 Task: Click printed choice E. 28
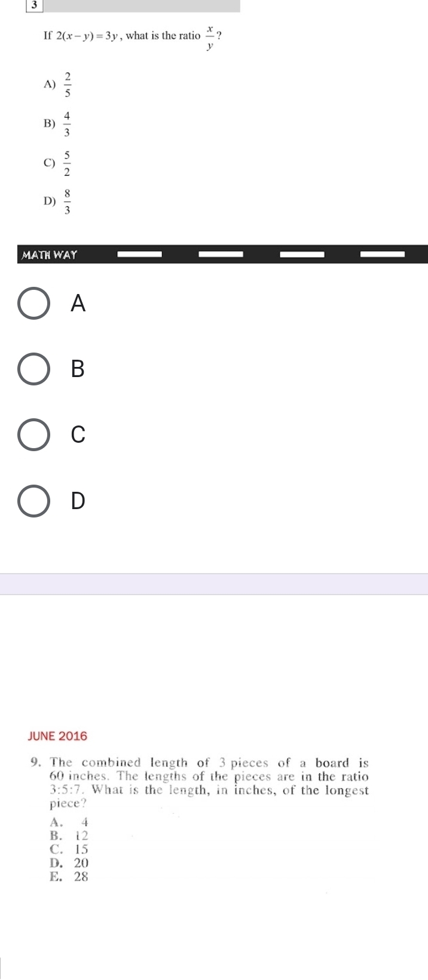tap(69, 877)
